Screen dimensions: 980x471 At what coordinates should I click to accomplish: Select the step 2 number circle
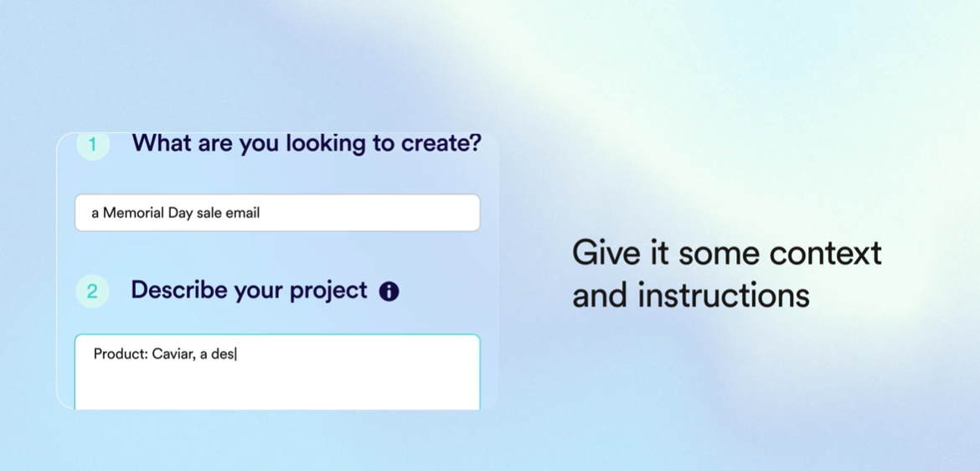tap(92, 292)
